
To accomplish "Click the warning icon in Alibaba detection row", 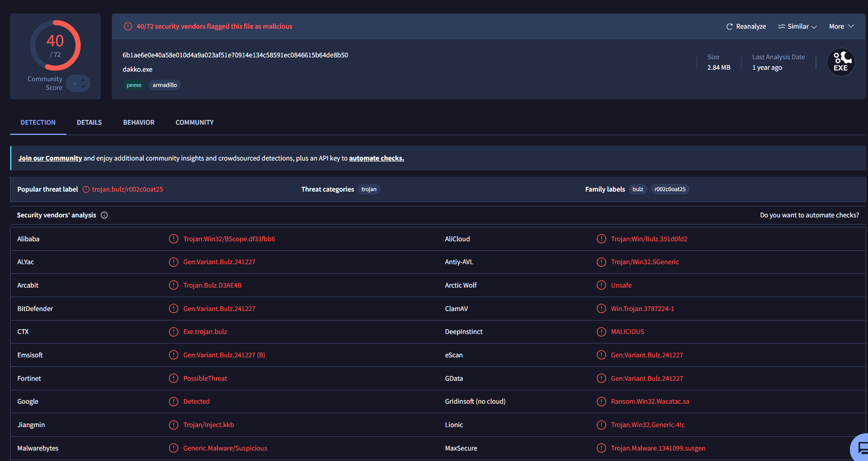I will (x=174, y=239).
